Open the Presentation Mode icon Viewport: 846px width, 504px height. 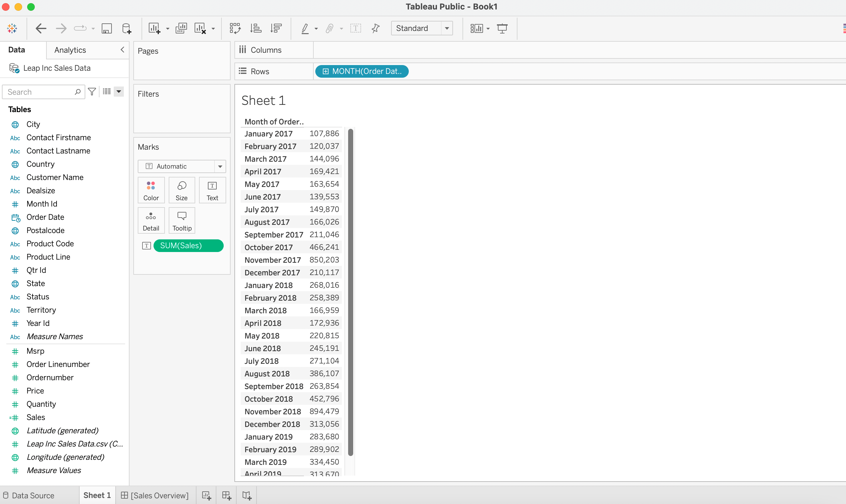click(x=502, y=28)
